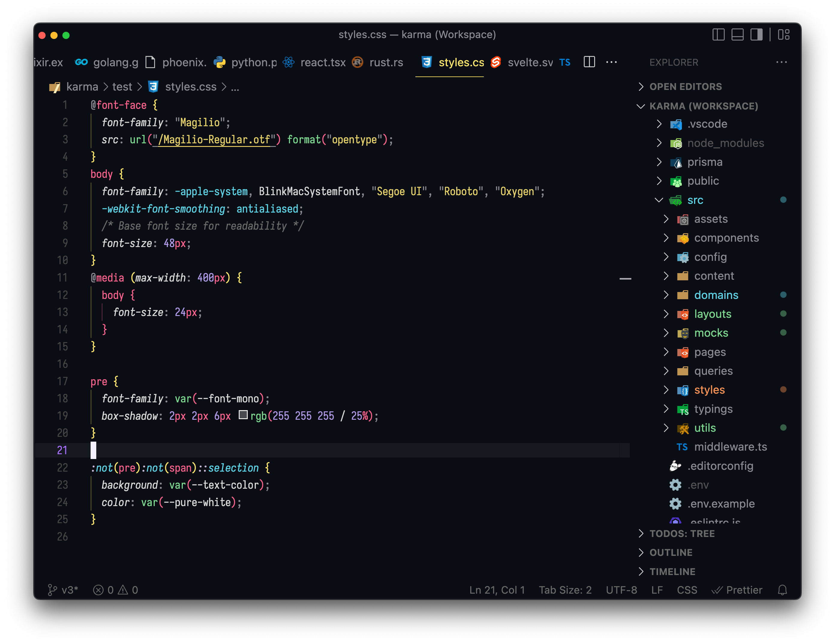Open the notifications bell in the status bar
The width and height of the screenshot is (835, 644).
(x=782, y=590)
